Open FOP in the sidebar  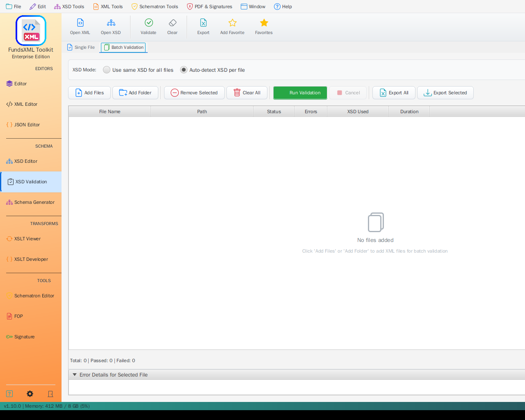31,316
